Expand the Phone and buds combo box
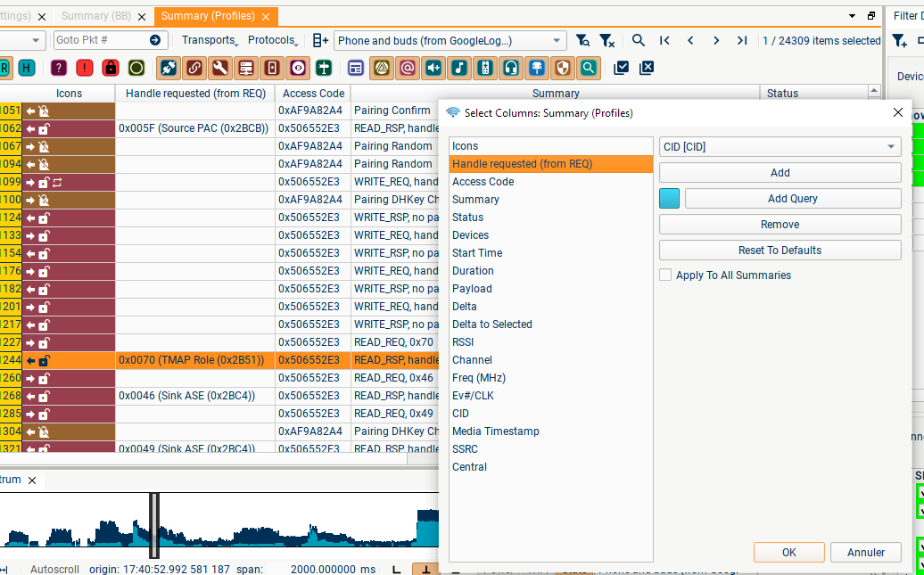This screenshot has height=575, width=924. (x=557, y=40)
